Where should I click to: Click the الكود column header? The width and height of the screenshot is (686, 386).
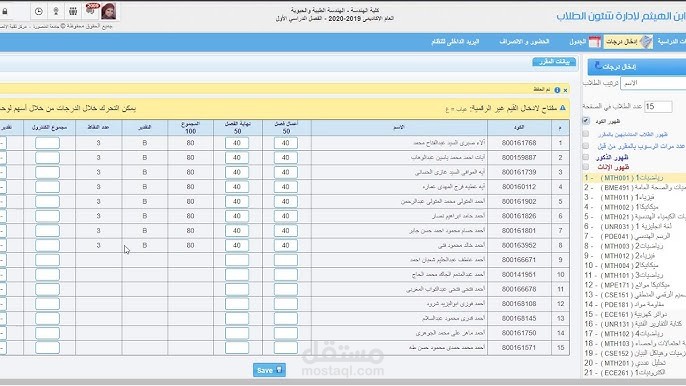[519, 127]
